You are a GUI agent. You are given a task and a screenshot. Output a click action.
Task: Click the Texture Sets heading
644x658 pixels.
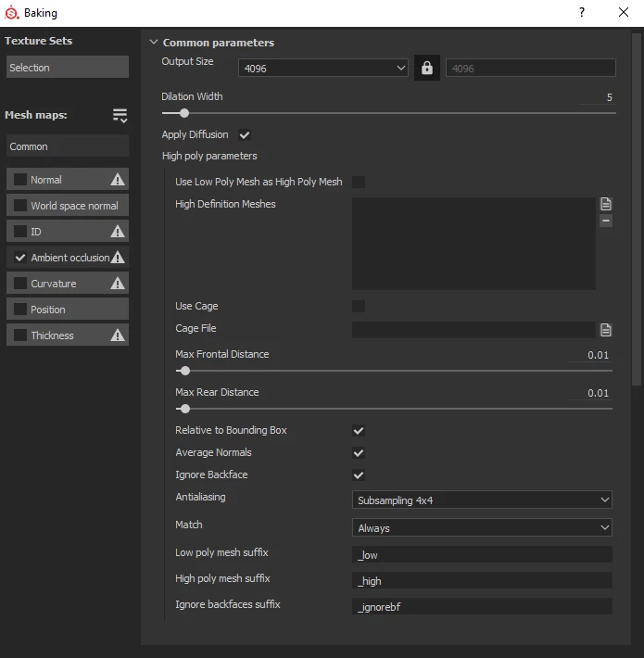tap(38, 41)
